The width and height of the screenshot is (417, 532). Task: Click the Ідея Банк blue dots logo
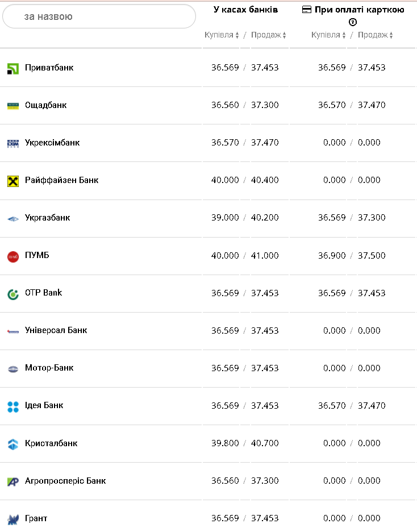coord(13,406)
